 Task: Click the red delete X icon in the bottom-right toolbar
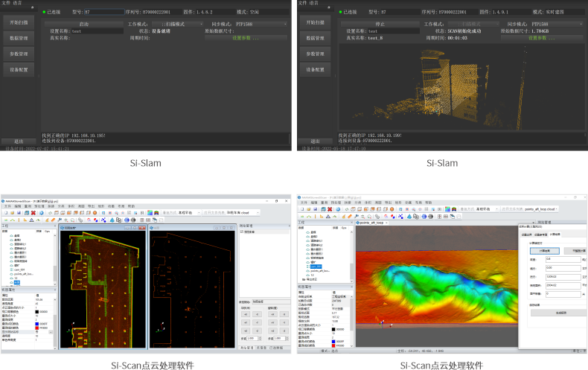tap(329, 209)
